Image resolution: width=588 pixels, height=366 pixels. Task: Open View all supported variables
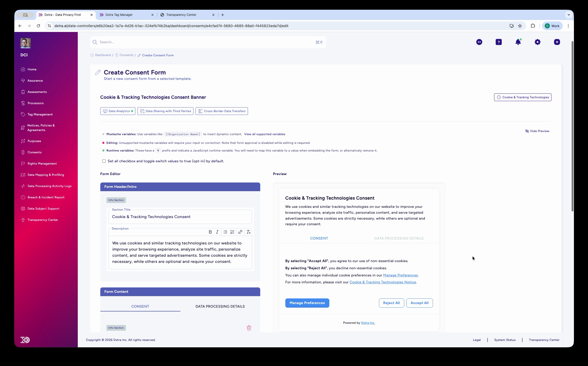pos(264,134)
